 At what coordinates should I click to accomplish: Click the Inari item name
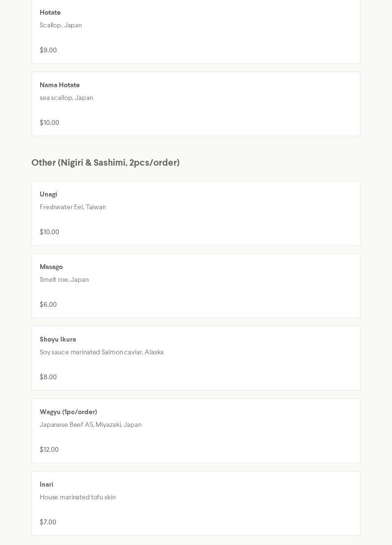[x=47, y=485]
